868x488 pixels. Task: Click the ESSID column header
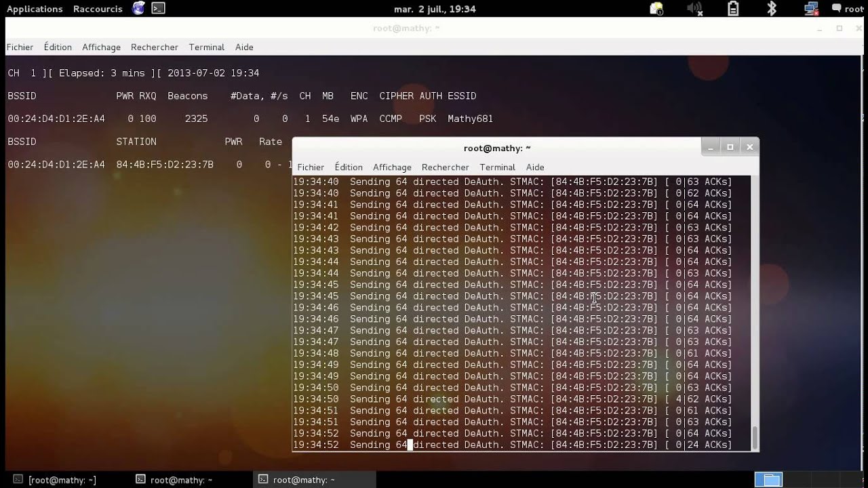click(462, 96)
